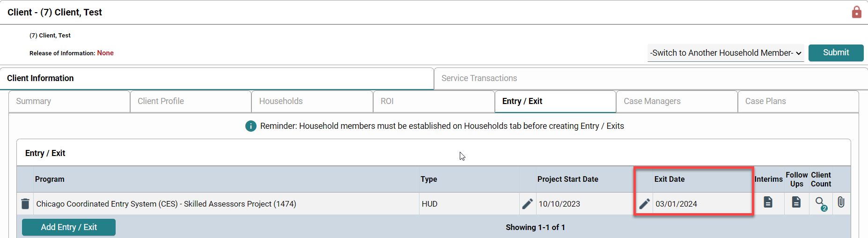868x238 pixels.
Task: Click the red lock icon
Action: [856, 12]
